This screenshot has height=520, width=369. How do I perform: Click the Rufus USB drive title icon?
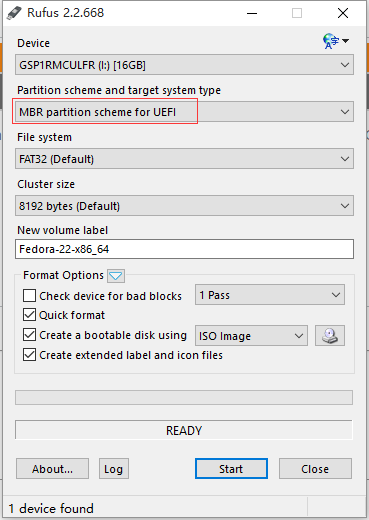(14, 13)
